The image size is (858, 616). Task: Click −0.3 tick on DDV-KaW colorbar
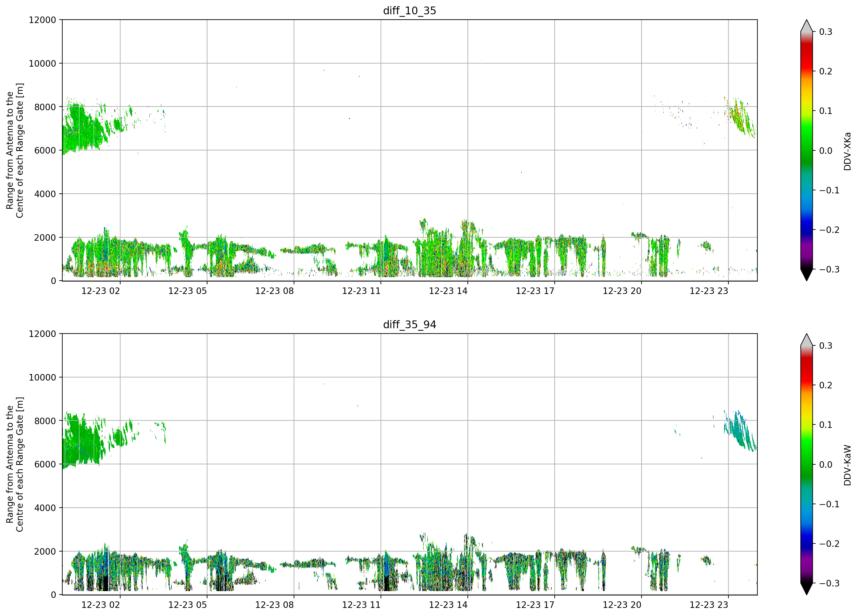(829, 583)
